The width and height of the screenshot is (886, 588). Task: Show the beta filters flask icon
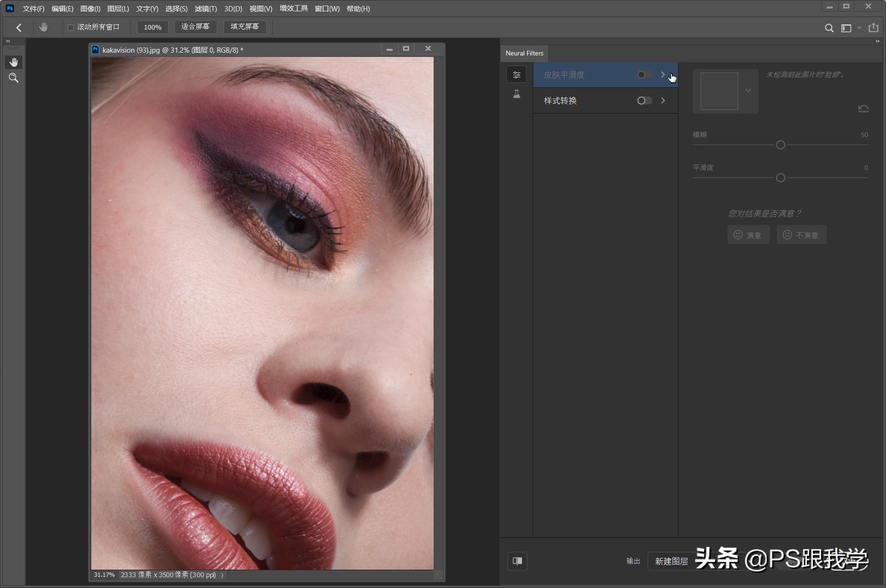516,94
